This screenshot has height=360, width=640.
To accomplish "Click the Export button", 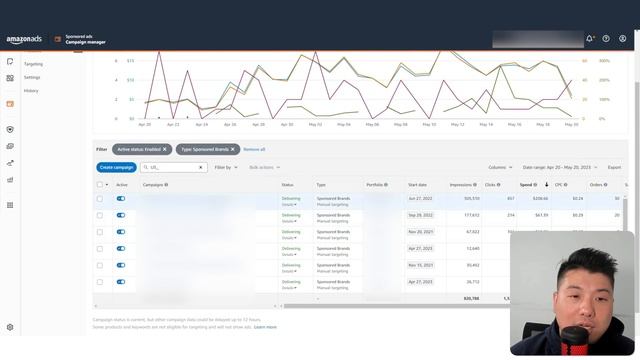I will [614, 167].
